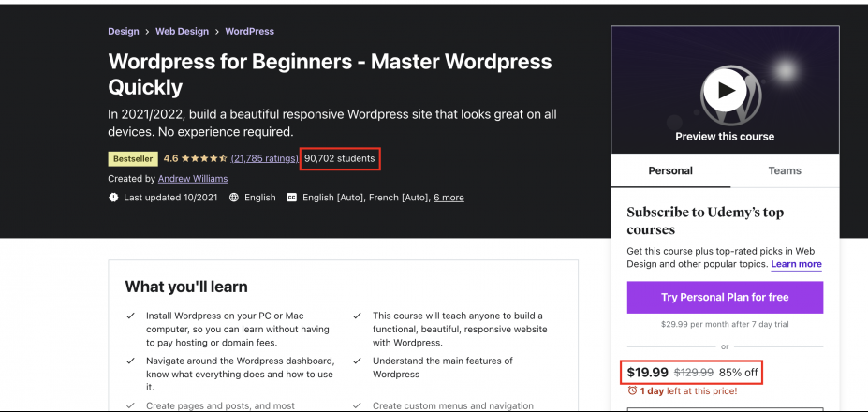The image size is (868, 412).
Task: Open the Learn more link
Action: pos(796,264)
